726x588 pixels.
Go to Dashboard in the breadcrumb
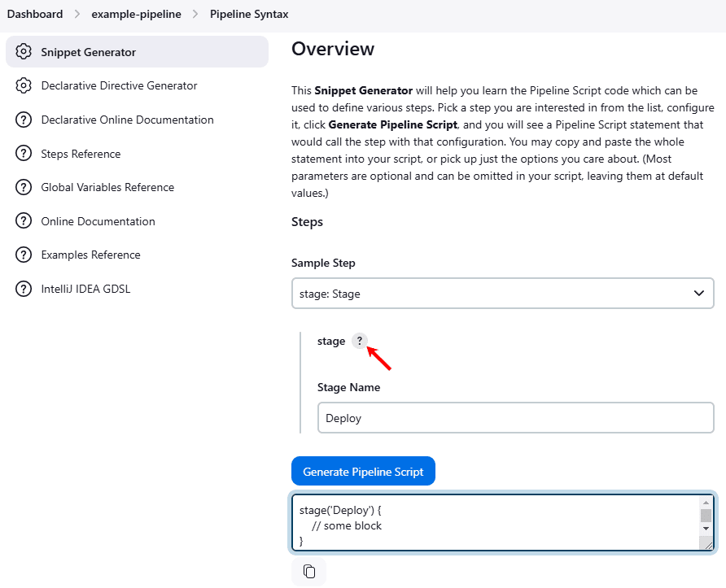point(35,15)
